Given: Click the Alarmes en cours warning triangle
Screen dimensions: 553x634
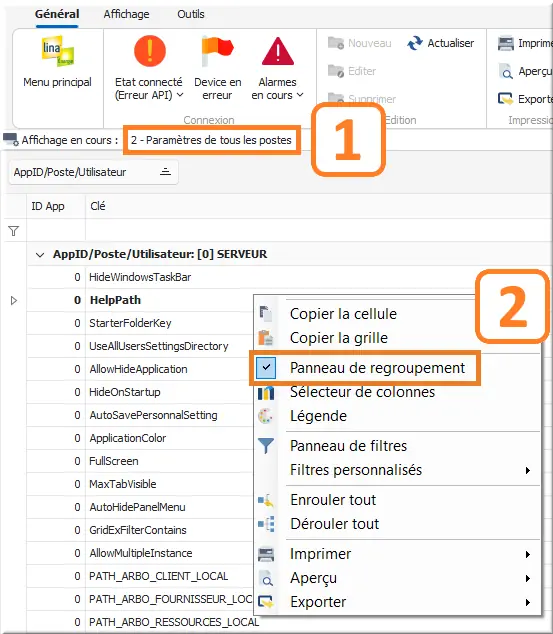Looking at the screenshot, I should 278,51.
